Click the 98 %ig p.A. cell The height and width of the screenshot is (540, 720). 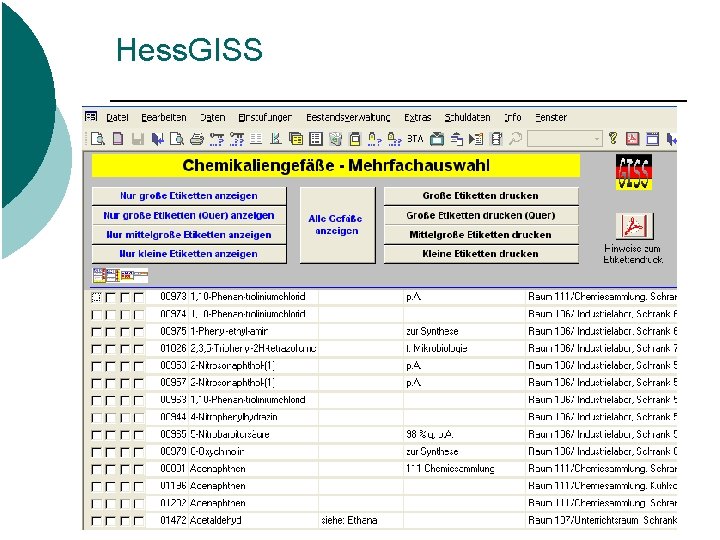(464, 434)
